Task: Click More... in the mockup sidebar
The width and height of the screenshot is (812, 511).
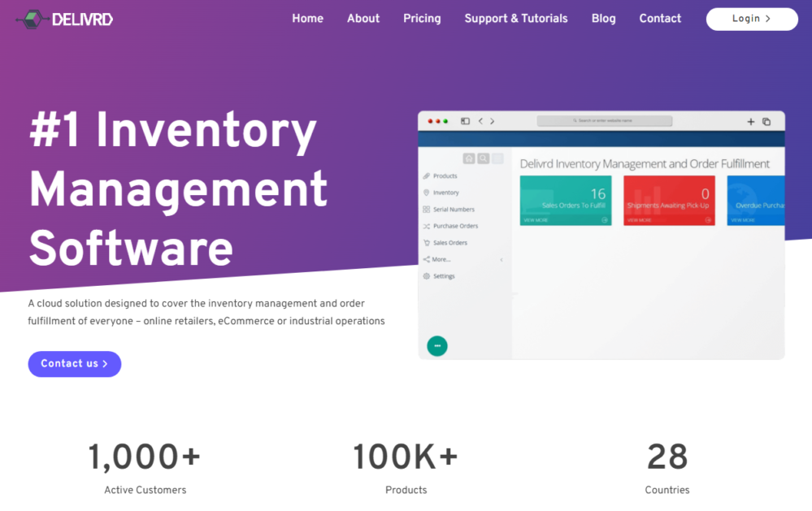Action: (436, 259)
